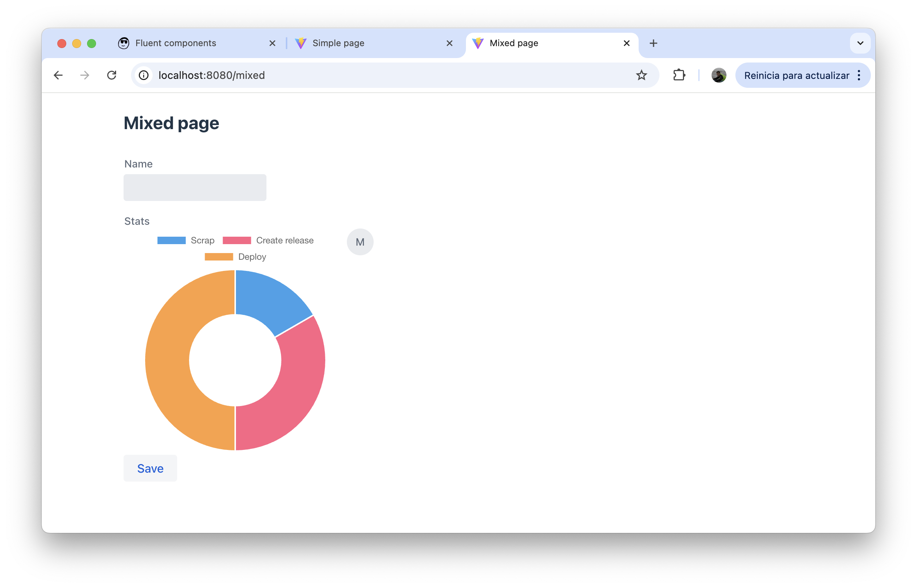Viewport: 917px width, 588px height.
Task: Focus the Name input field
Action: point(195,188)
